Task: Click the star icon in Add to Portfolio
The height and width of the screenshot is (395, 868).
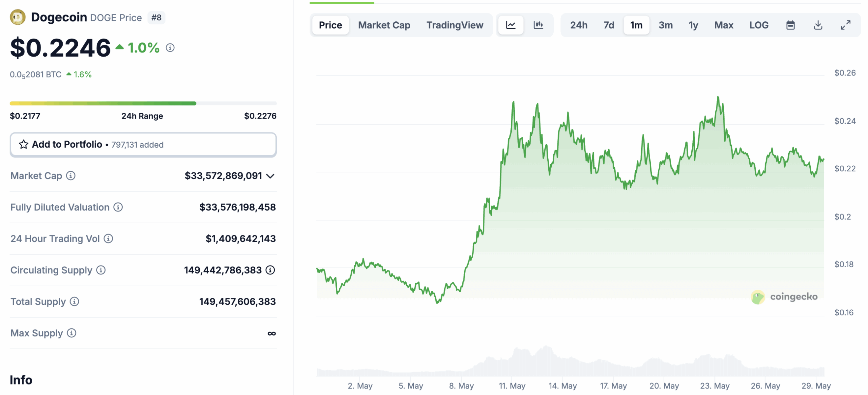Action: click(x=23, y=144)
